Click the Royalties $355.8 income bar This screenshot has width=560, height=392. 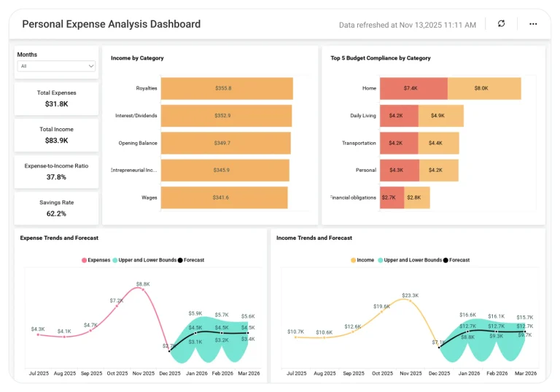[227, 88]
